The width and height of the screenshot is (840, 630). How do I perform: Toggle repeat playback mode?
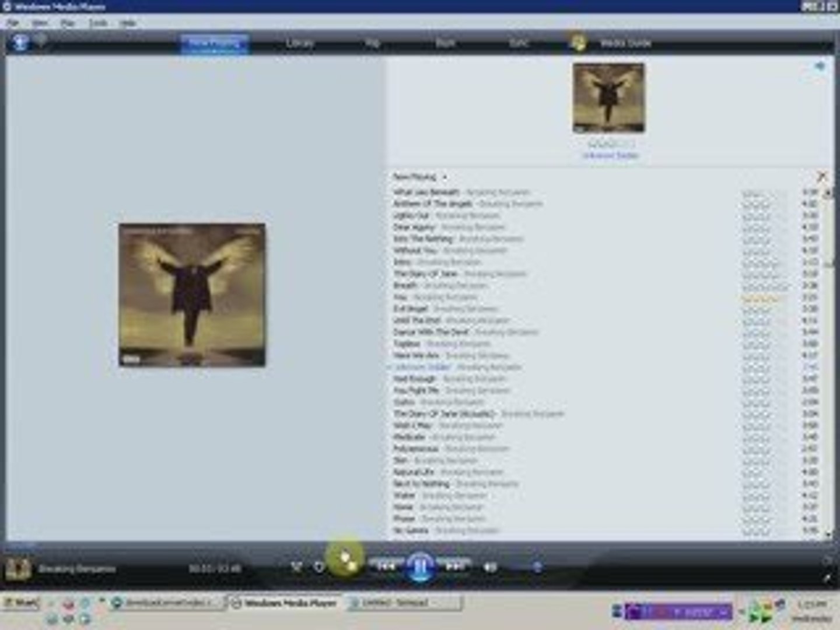(x=319, y=566)
